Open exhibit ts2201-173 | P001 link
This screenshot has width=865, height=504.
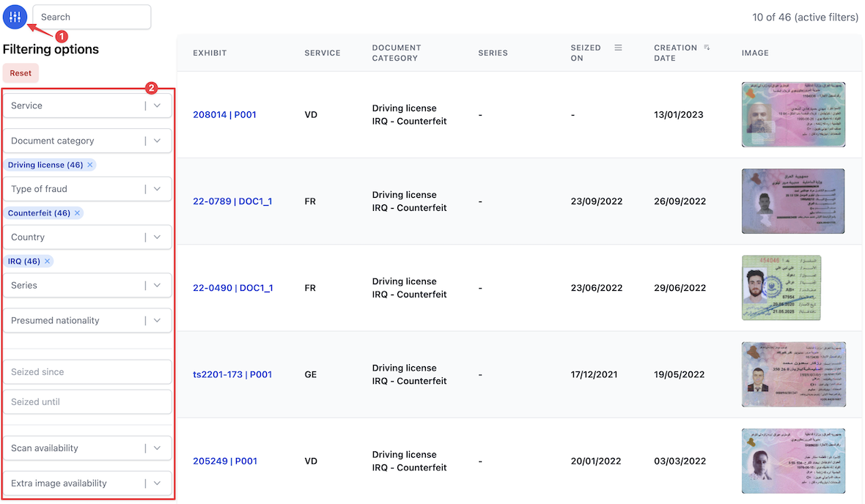232,374
